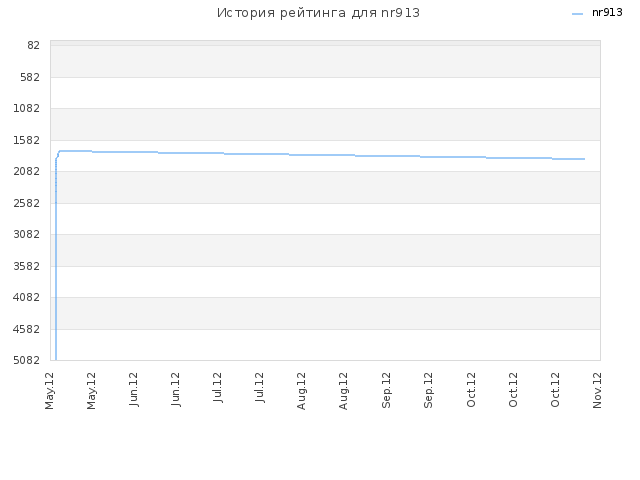Click the leftmost May.12 x-axis label
This screenshot has width=640, height=480.
[x=49, y=391]
